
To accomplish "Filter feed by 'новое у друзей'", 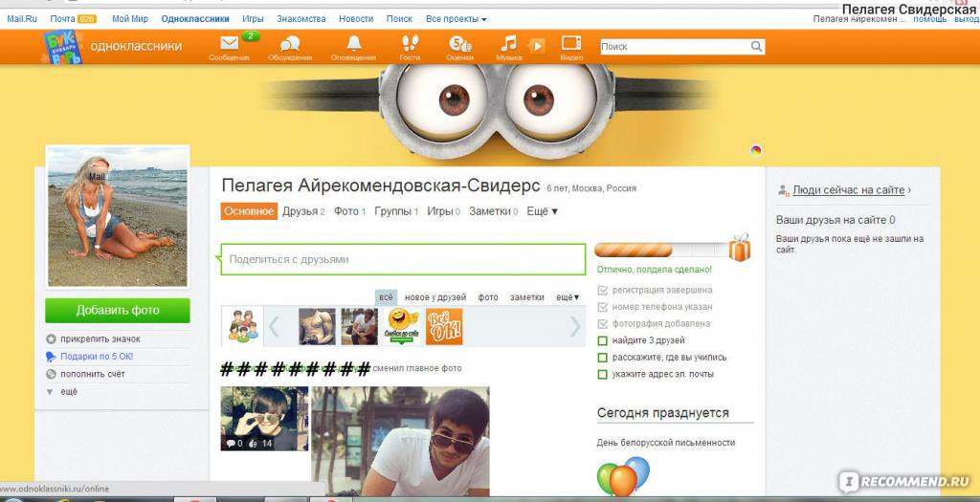I will click(435, 297).
